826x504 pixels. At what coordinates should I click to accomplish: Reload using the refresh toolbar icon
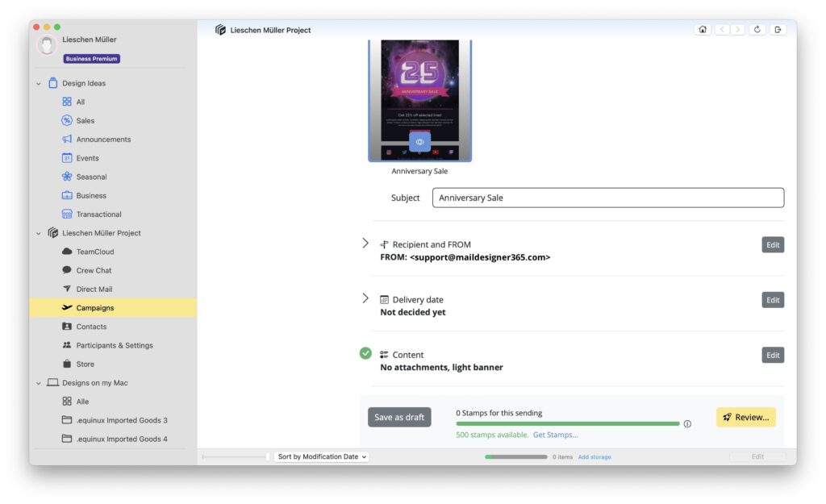757,30
